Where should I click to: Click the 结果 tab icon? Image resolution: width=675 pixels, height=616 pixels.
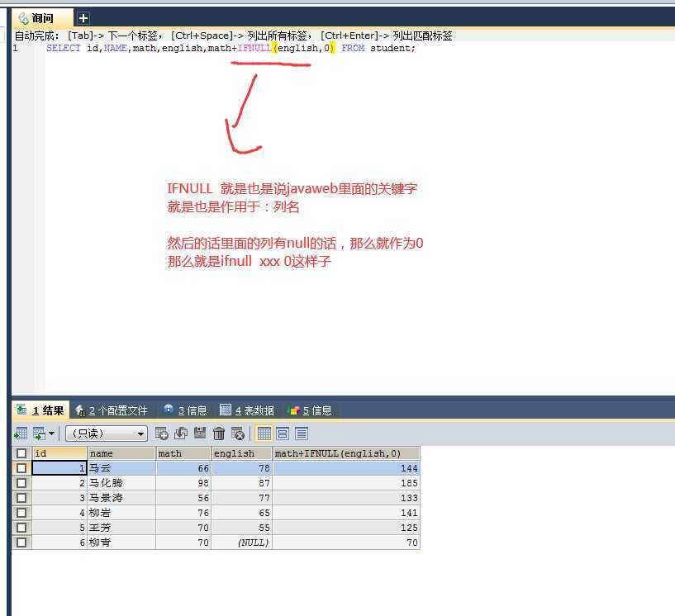click(21, 409)
